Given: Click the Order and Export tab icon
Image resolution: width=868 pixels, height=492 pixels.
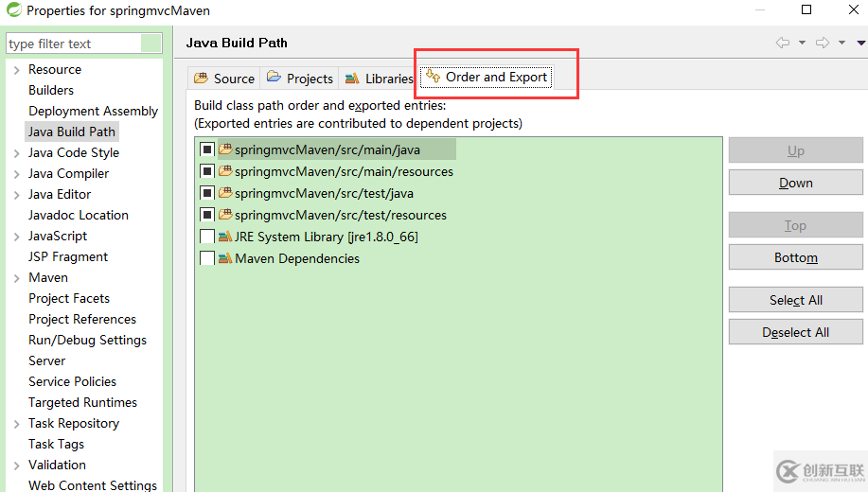Looking at the screenshot, I should pyautogui.click(x=433, y=77).
